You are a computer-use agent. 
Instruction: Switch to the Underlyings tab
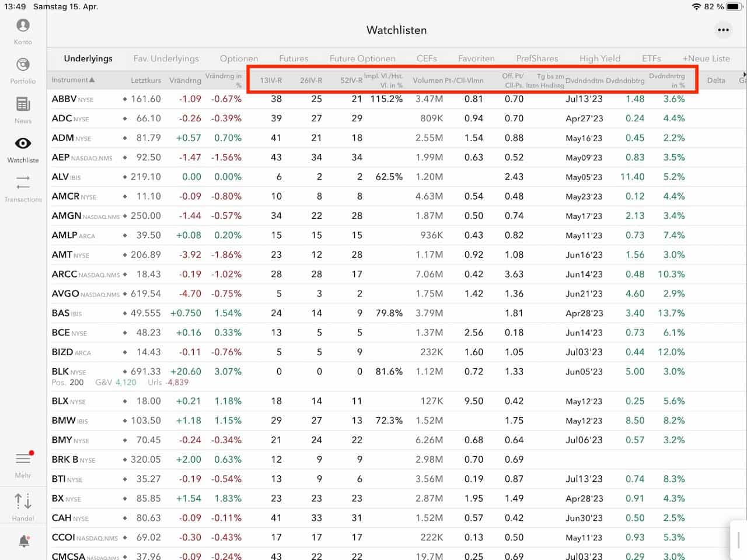pyautogui.click(x=88, y=58)
